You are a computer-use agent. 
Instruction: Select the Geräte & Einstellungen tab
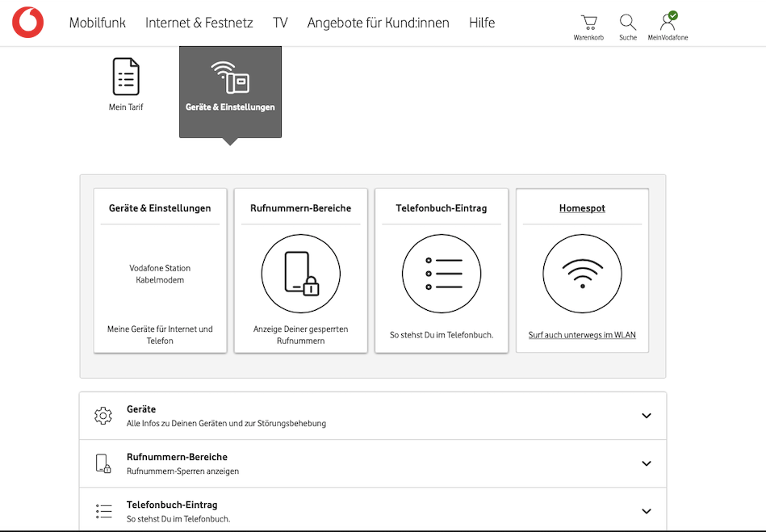click(230, 91)
